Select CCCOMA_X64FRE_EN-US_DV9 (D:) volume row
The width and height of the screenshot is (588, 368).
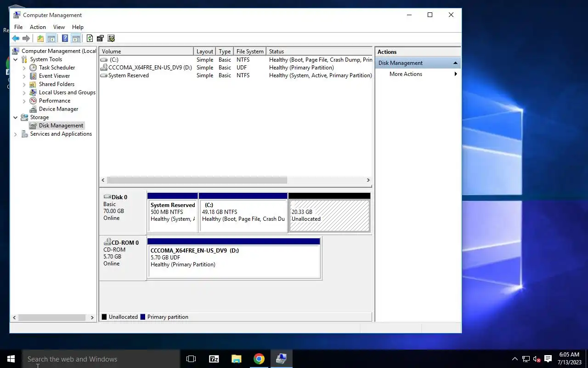(x=236, y=68)
